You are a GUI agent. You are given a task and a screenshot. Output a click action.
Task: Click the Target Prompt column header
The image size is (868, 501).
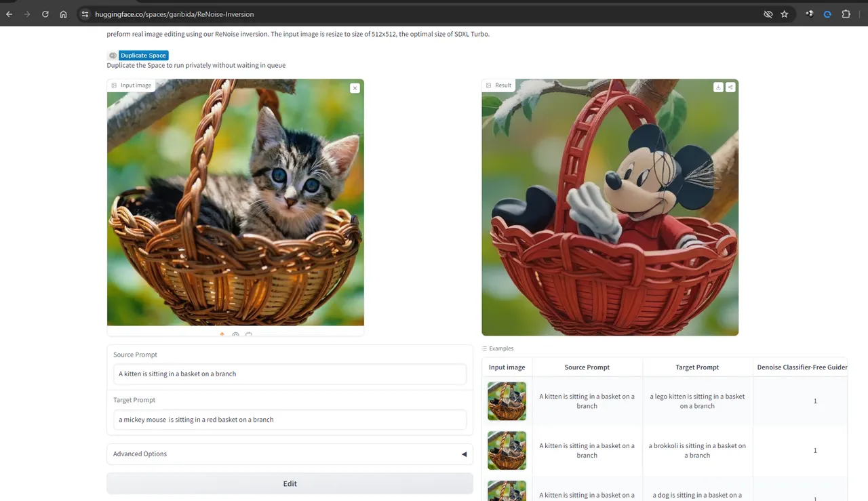697,367
